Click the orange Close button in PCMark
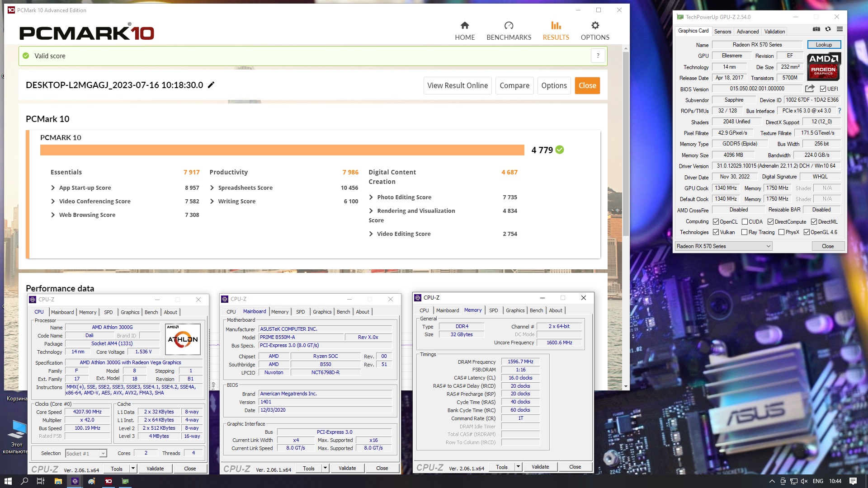This screenshot has width=868, height=488. 587,85
